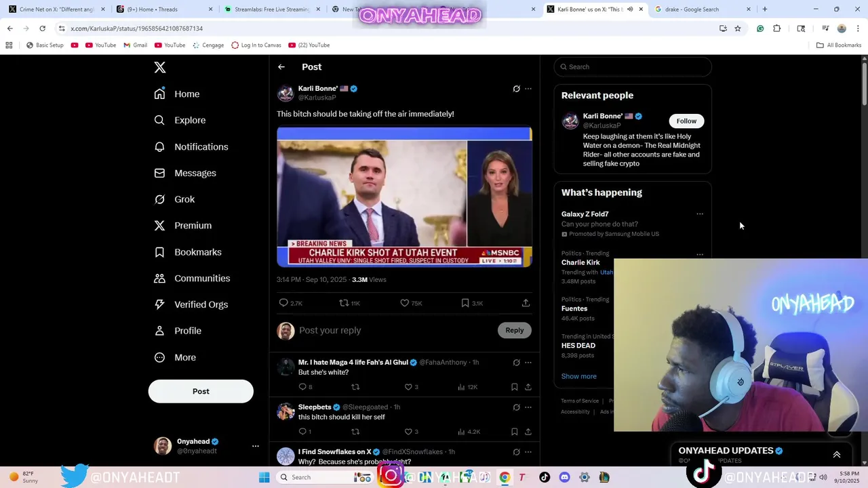The height and width of the screenshot is (488, 868).
Task: Open Chrome three-dot menu
Action: click(x=859, y=28)
